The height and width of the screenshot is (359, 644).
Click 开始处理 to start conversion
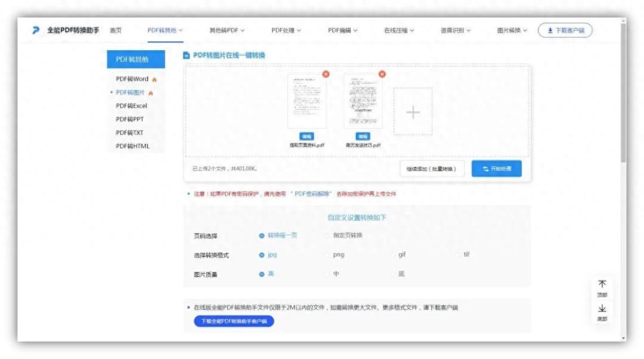[497, 169]
